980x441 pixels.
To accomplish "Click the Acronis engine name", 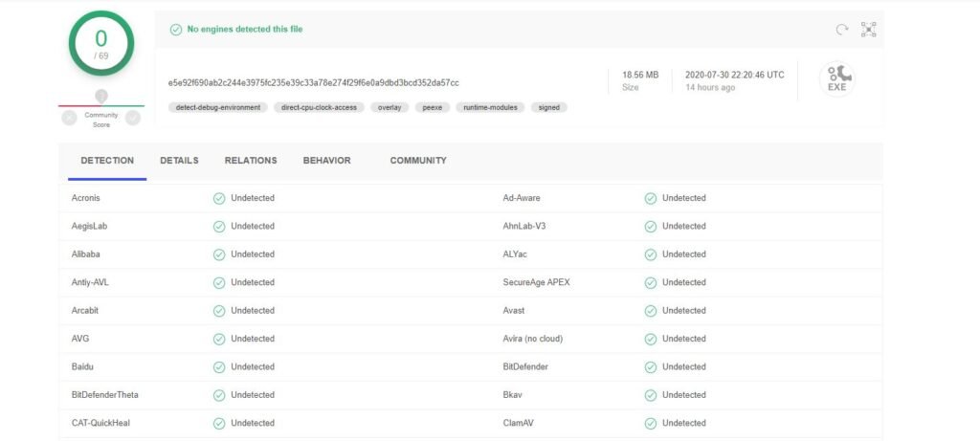I will [x=85, y=198].
